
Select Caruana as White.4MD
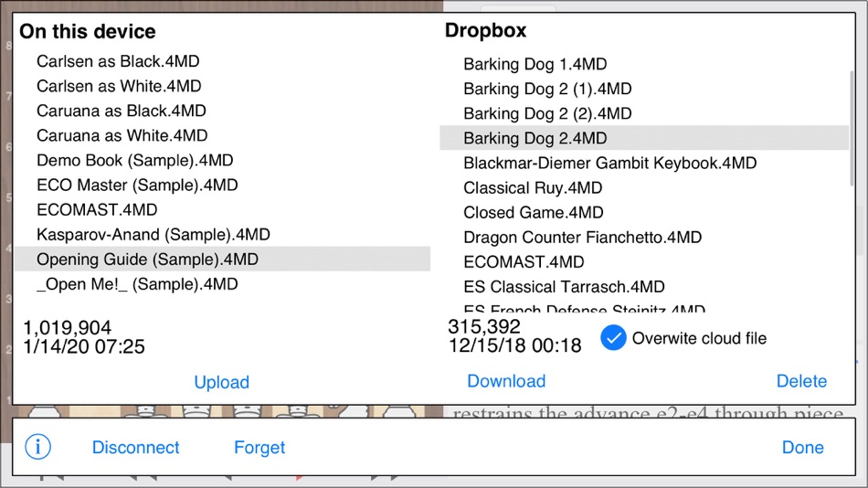coord(223,135)
